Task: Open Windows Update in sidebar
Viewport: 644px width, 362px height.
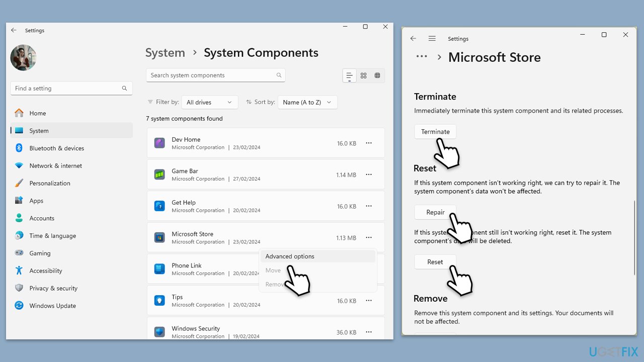Action: pos(52,306)
